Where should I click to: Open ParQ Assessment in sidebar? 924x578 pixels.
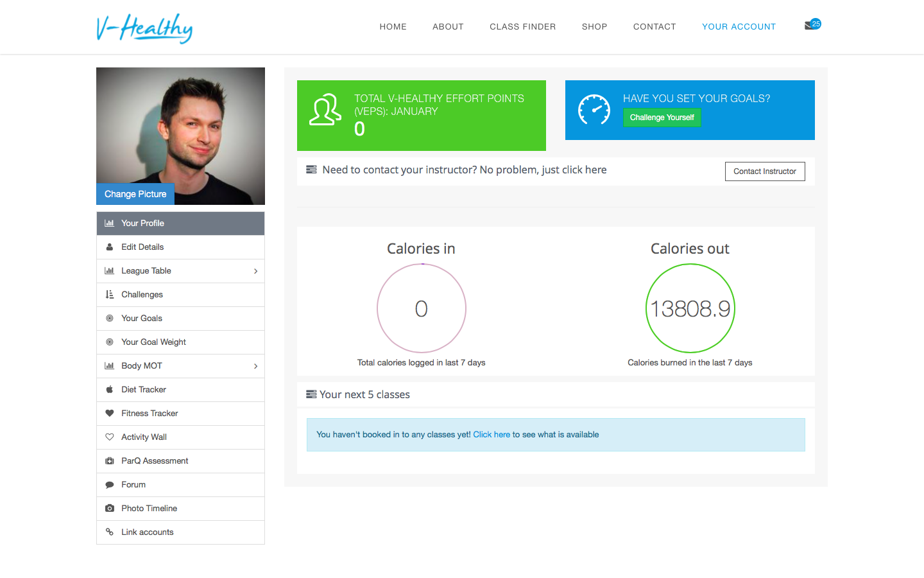(180, 461)
